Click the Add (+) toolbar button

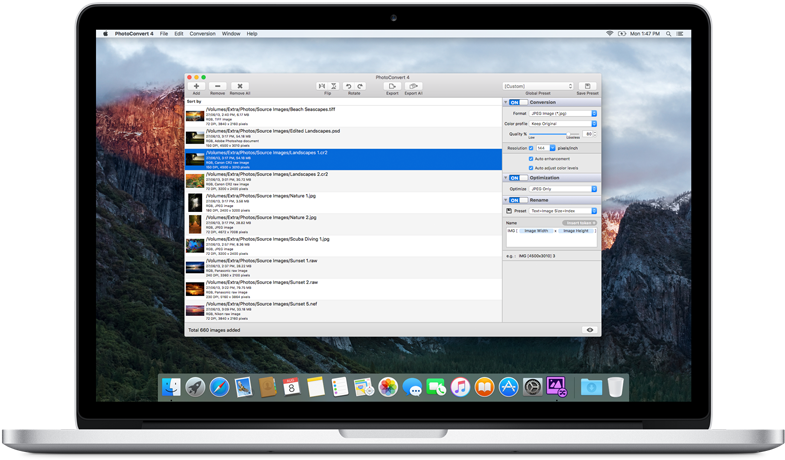coord(196,86)
